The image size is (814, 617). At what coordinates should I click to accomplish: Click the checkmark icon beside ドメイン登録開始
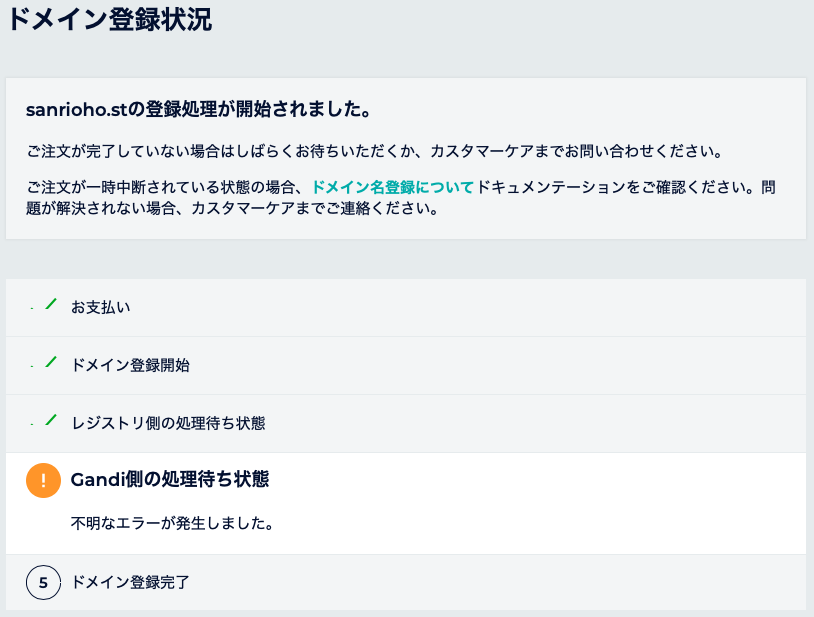[x=47, y=364]
